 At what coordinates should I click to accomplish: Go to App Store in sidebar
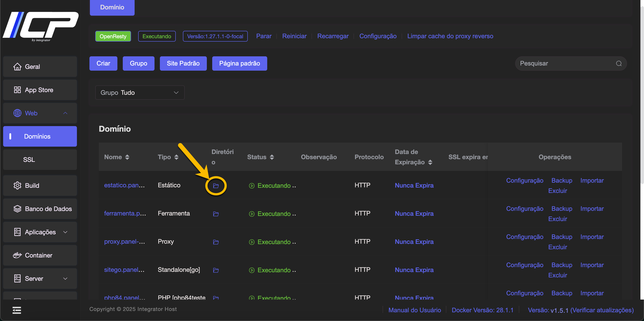[39, 90]
